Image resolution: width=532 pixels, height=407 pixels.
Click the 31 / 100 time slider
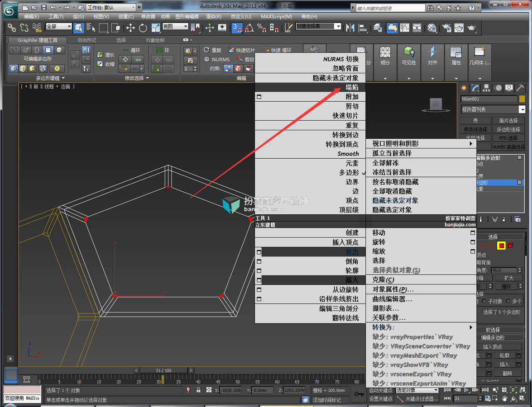pyautogui.click(x=163, y=370)
